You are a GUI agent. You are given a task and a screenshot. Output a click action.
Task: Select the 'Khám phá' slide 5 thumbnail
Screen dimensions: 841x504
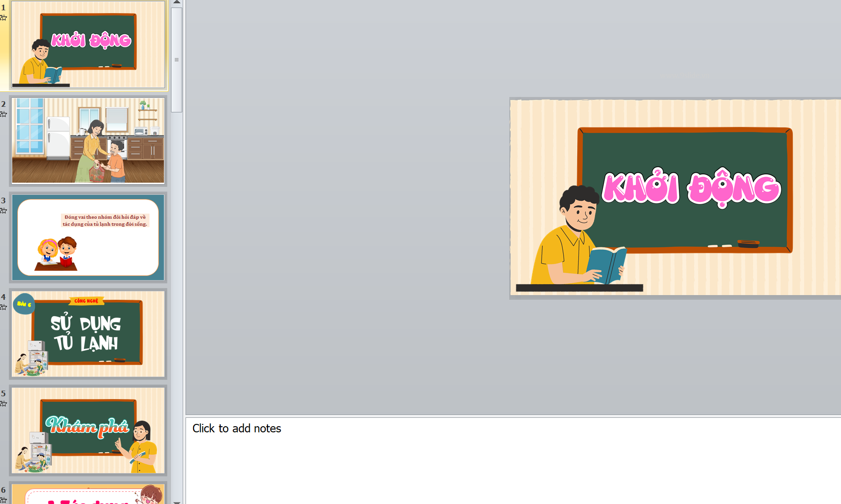[x=88, y=430]
